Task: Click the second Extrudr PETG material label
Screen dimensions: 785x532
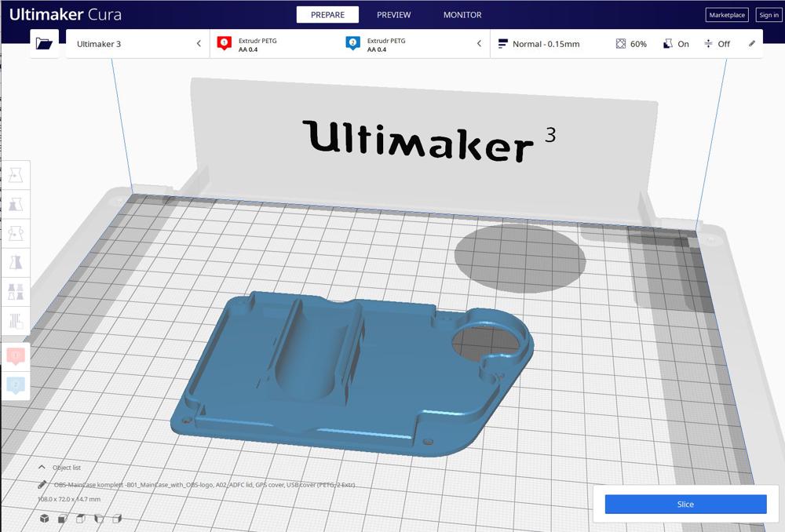Action: point(386,41)
